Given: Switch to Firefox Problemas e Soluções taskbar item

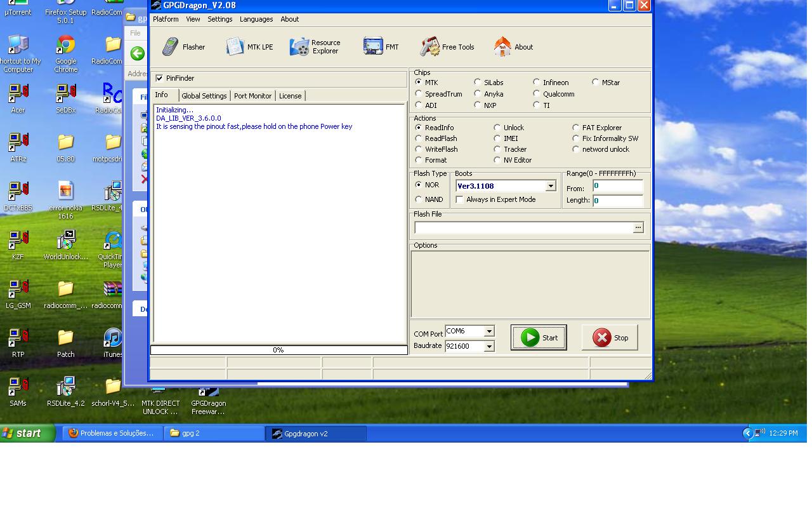Looking at the screenshot, I should (112, 433).
